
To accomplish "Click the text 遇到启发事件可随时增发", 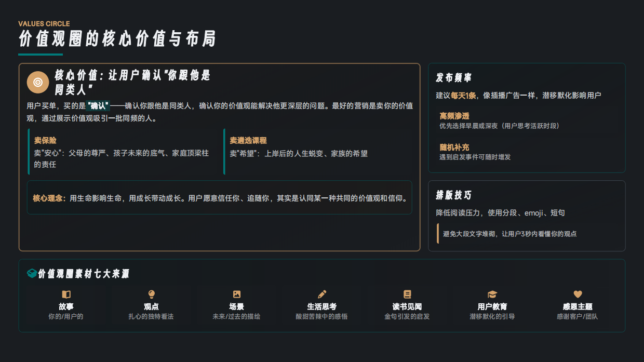I will point(475,157).
